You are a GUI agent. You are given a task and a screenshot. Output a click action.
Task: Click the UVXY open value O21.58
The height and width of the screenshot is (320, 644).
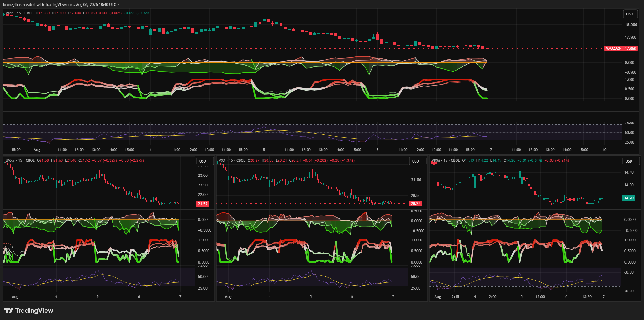point(43,160)
